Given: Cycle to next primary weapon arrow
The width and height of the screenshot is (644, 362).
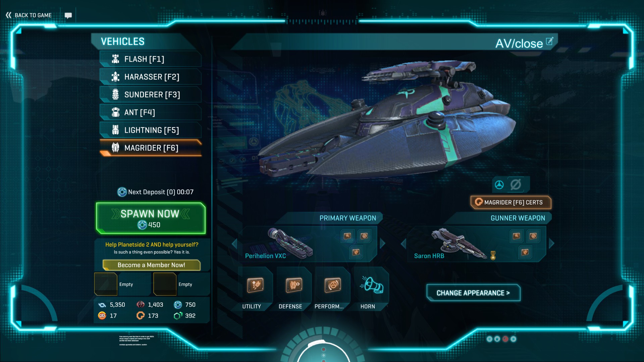Looking at the screenshot, I should pyautogui.click(x=383, y=244).
